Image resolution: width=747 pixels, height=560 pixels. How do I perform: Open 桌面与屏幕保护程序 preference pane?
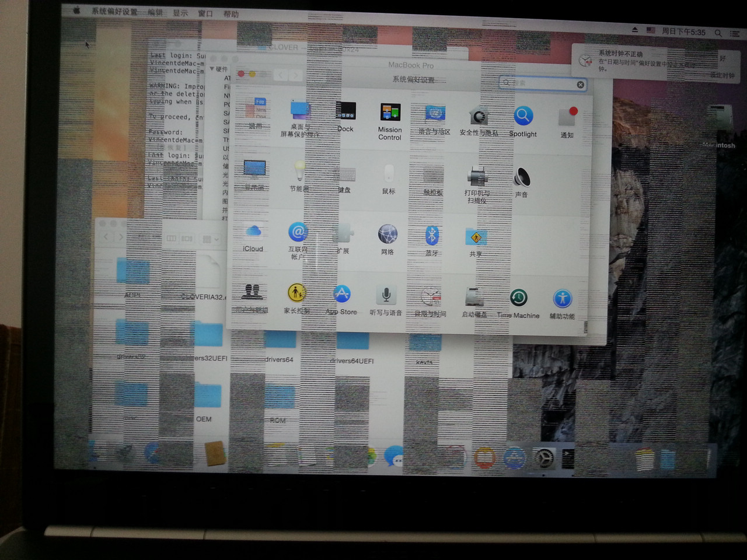[x=299, y=117]
